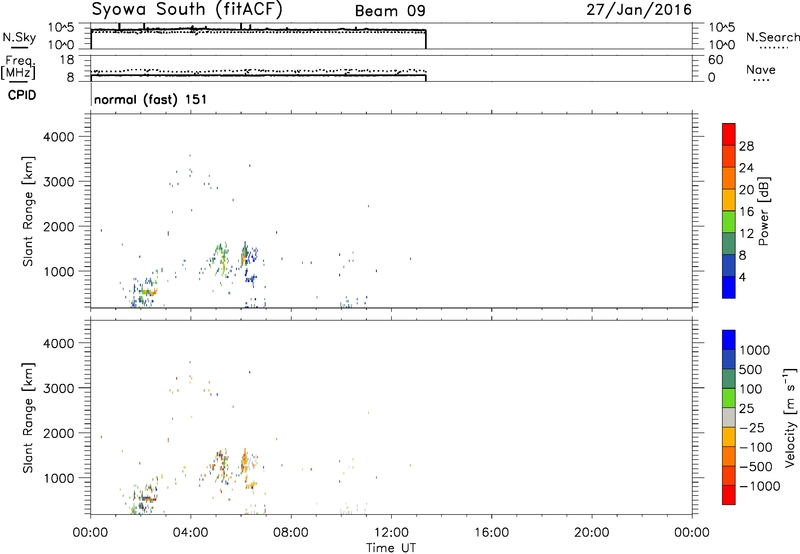
Task: Select the '4000' tick in power panel
Action: point(59,137)
